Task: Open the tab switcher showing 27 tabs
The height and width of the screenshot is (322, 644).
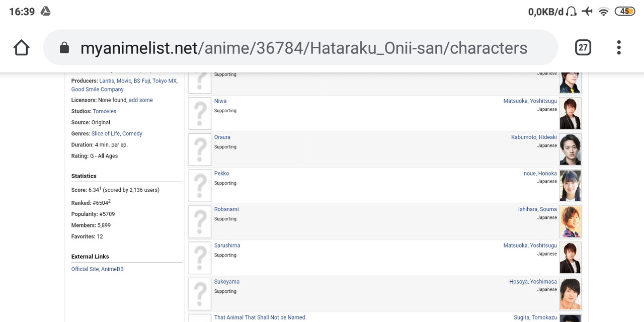Action: point(583,48)
